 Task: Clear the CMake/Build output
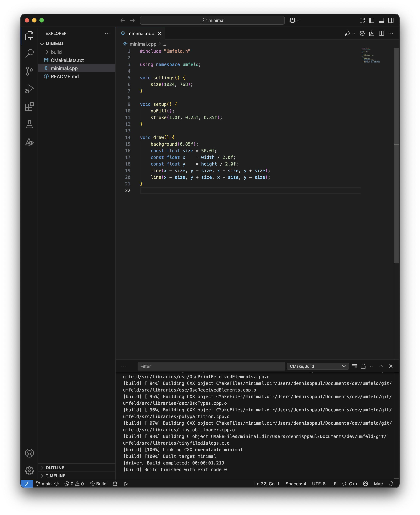[354, 366]
